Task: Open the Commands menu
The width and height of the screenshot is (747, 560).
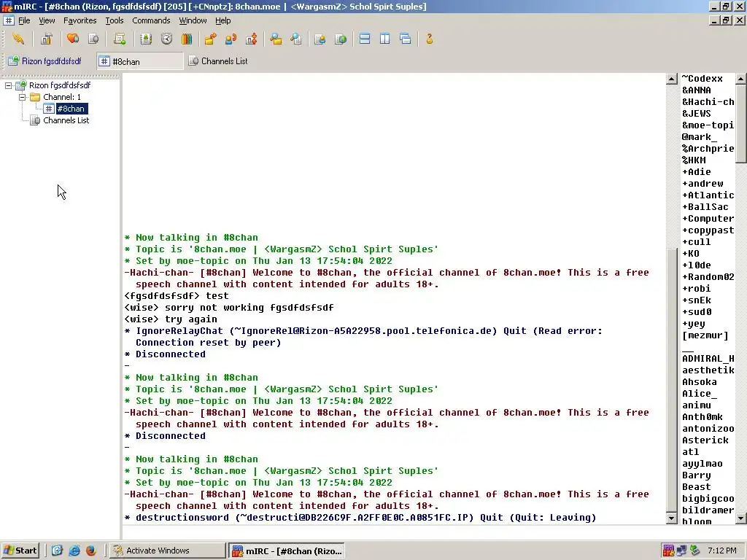Action: [x=151, y=20]
